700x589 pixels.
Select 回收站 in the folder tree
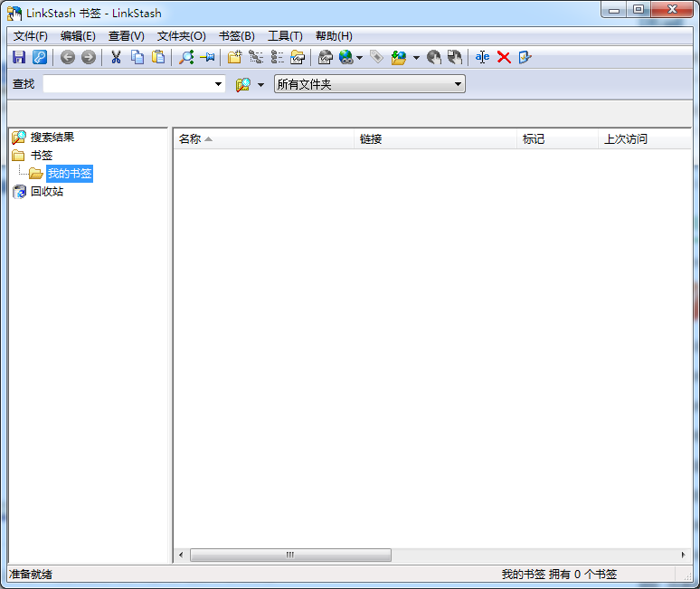tap(47, 192)
